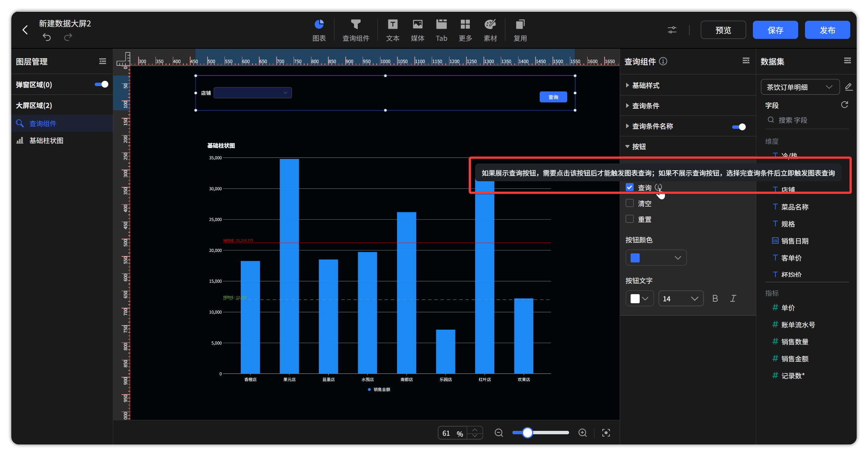The height and width of the screenshot is (452, 868).
Task: Insert a 文本 text component
Action: click(392, 30)
